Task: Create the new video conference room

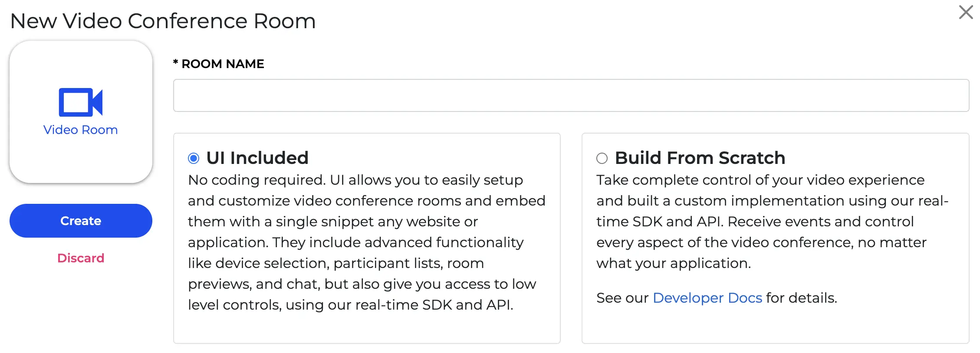Action: point(81,221)
